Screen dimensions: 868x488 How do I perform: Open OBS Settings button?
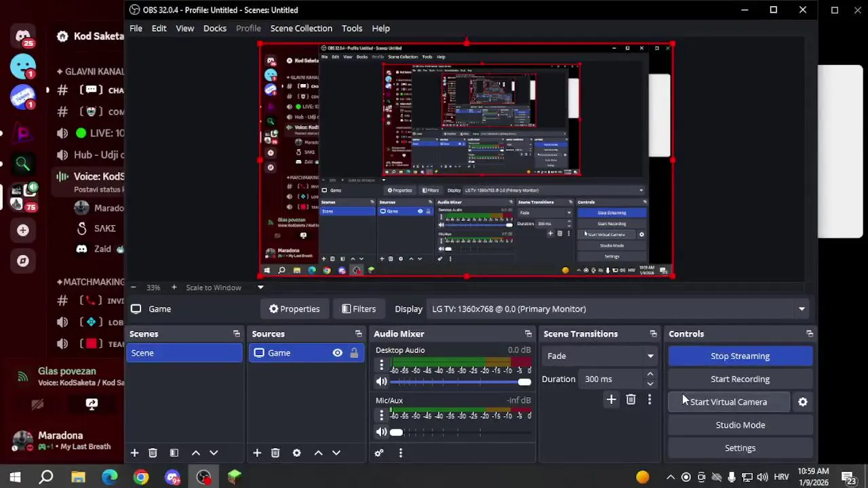740,448
